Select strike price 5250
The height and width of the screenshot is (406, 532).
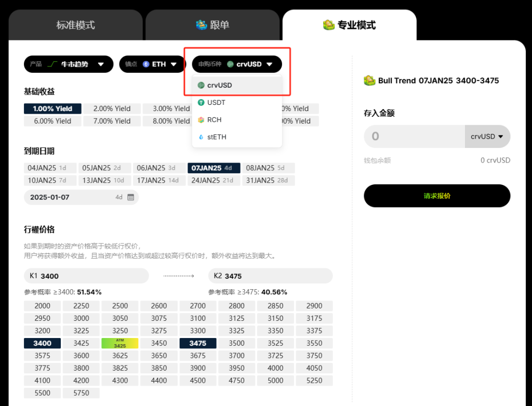[314, 381]
